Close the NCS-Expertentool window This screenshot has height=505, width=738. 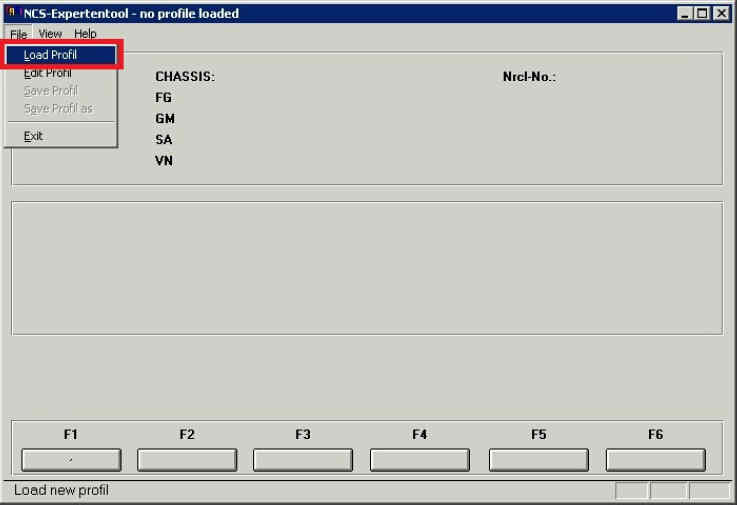[721, 13]
